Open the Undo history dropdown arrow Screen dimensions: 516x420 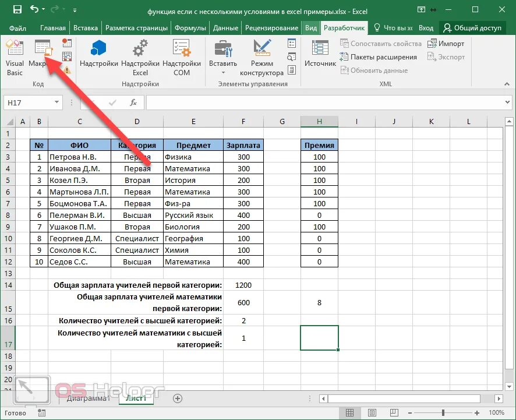[44, 9]
